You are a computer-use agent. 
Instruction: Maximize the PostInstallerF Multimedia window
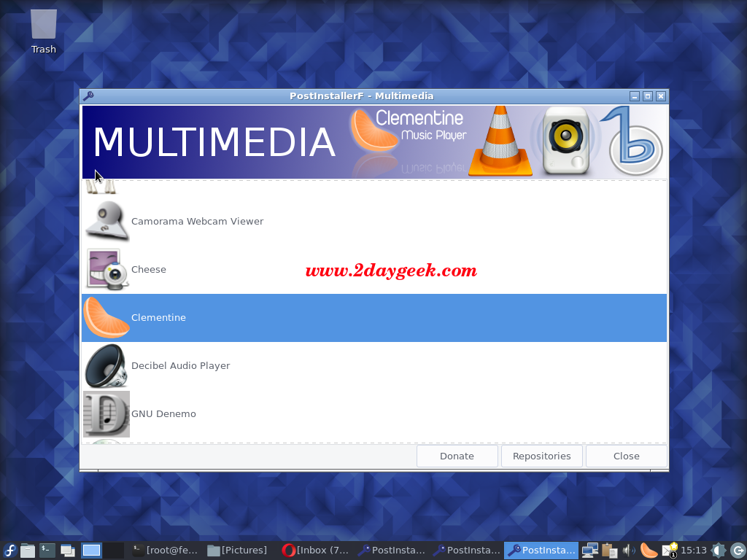click(x=648, y=96)
